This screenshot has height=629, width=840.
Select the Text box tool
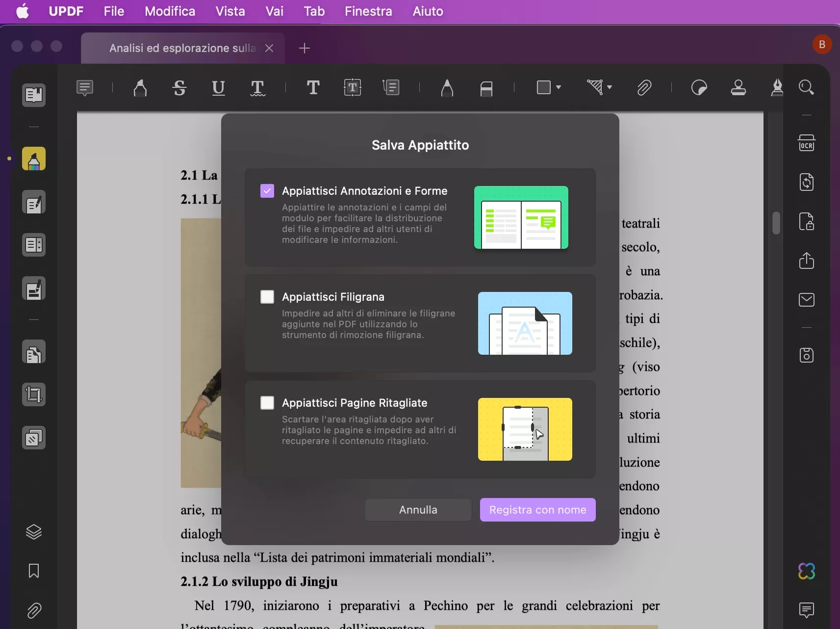pyautogui.click(x=353, y=88)
